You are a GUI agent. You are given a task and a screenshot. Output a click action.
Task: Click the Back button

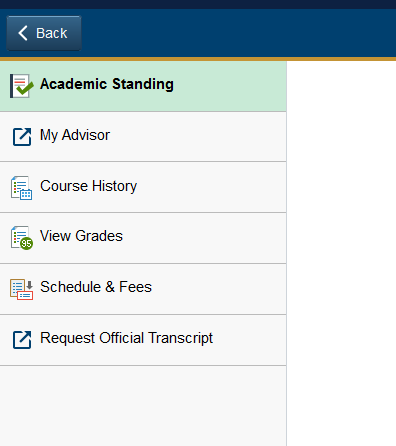(x=44, y=33)
